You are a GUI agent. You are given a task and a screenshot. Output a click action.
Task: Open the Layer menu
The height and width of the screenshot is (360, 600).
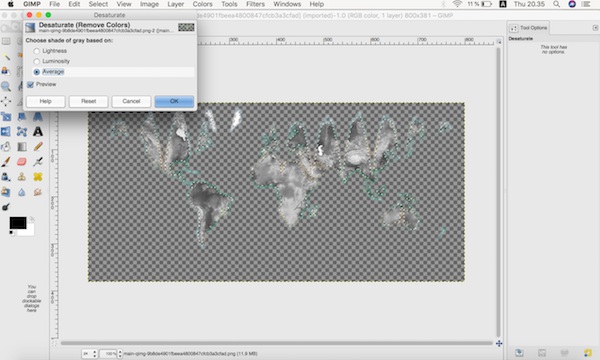click(x=176, y=4)
